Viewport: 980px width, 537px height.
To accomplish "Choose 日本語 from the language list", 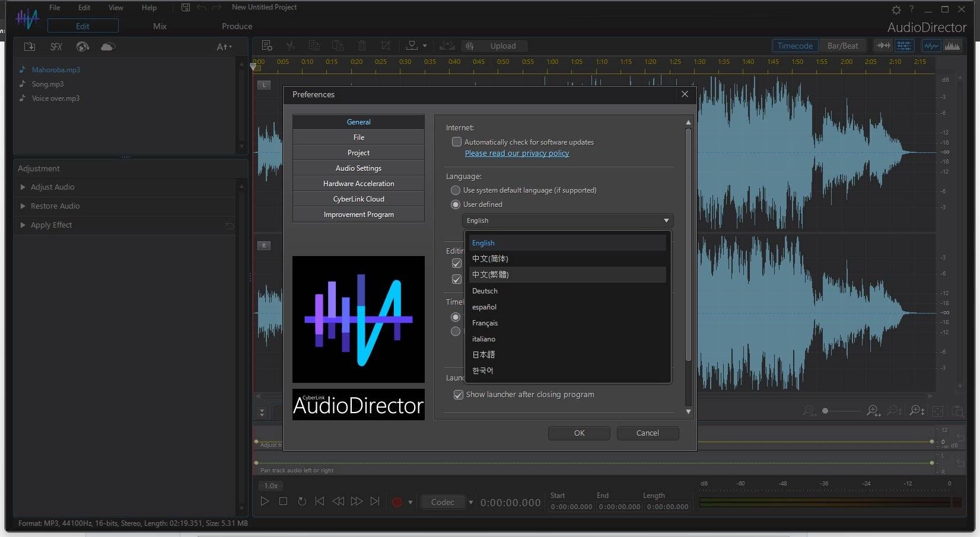I will [568, 354].
